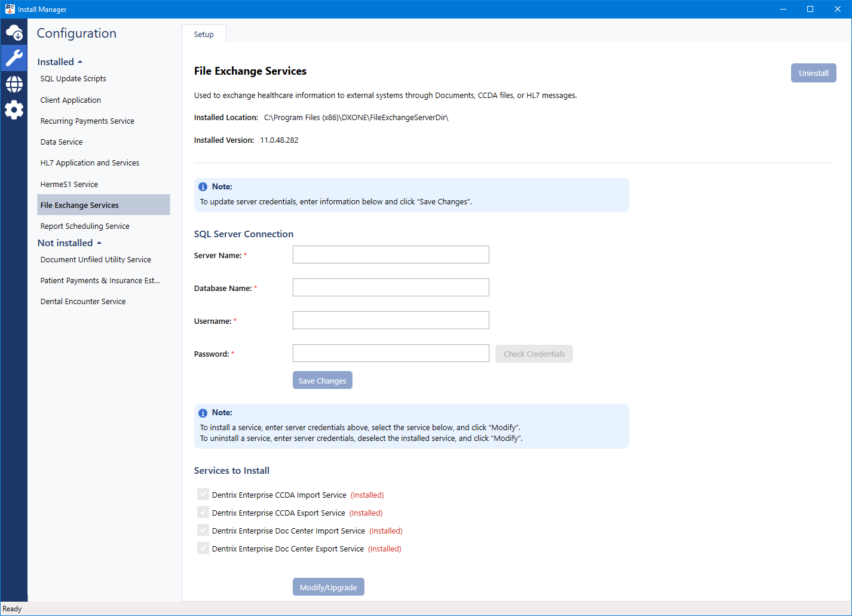
Task: Toggle Doc Center Export Service checkbox
Action: (203, 548)
